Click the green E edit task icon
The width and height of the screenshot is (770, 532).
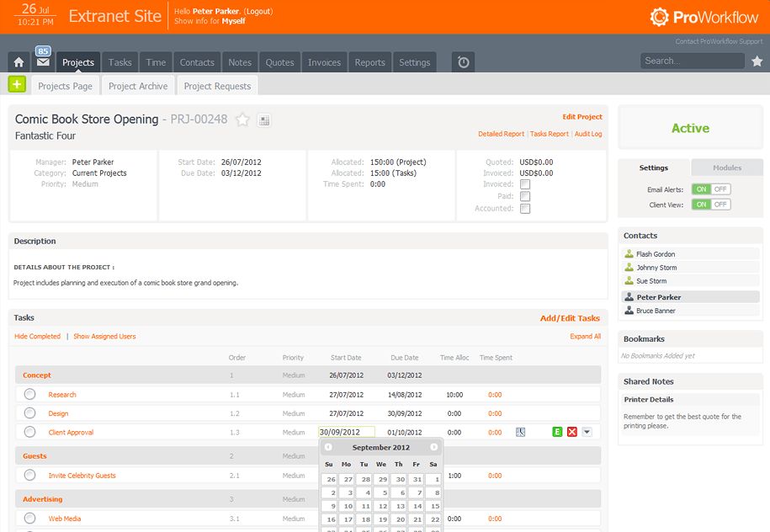tap(557, 432)
